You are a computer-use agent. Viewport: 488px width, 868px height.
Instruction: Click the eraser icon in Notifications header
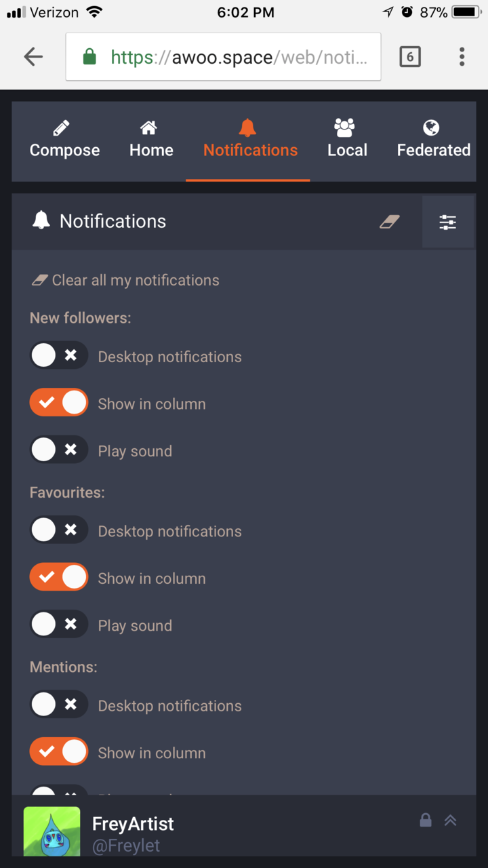[390, 221]
